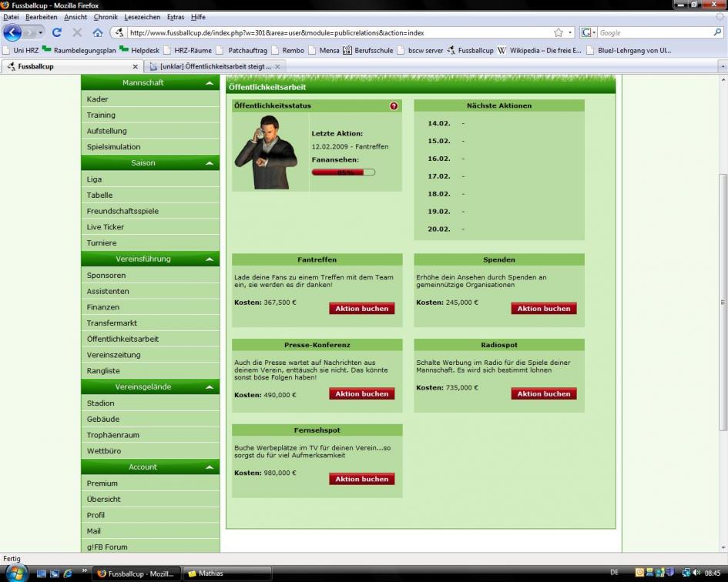Open the Windows Start orb

coord(16,573)
